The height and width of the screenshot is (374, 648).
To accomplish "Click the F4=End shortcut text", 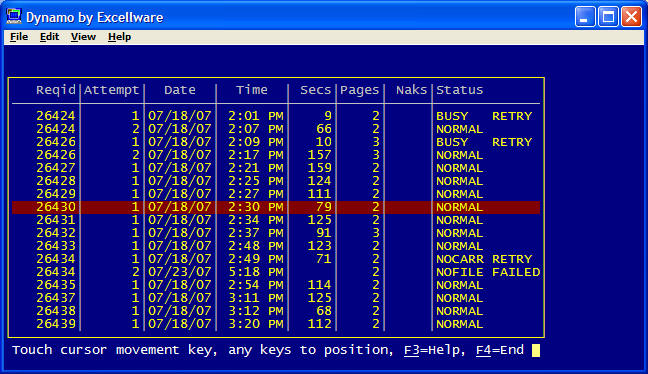I will click(500, 350).
